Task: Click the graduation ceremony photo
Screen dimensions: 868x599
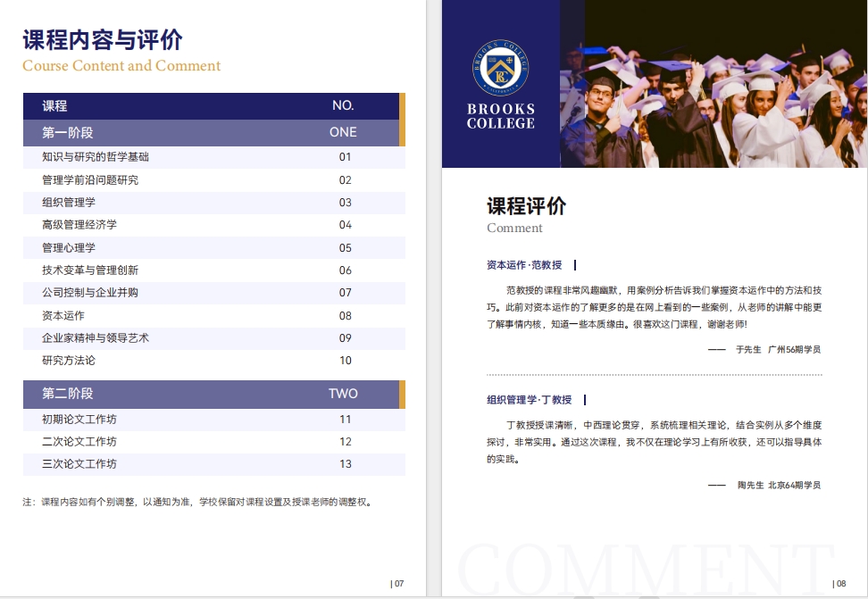Action: point(714,84)
